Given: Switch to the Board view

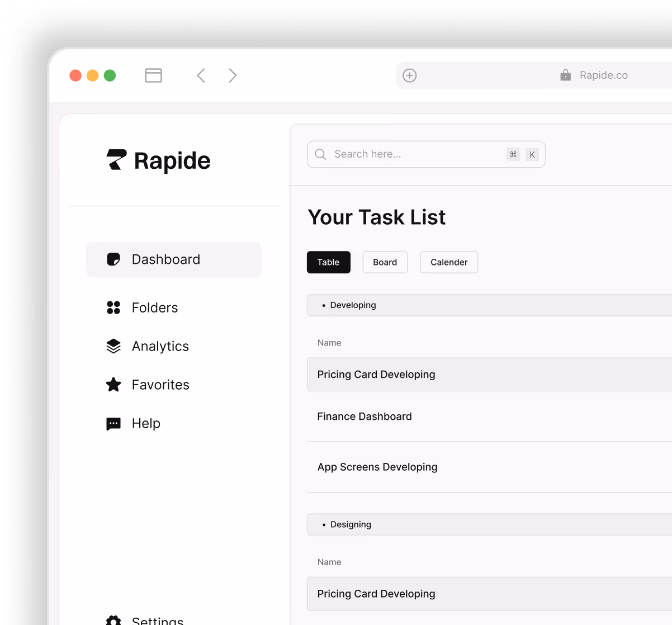Looking at the screenshot, I should point(385,262).
